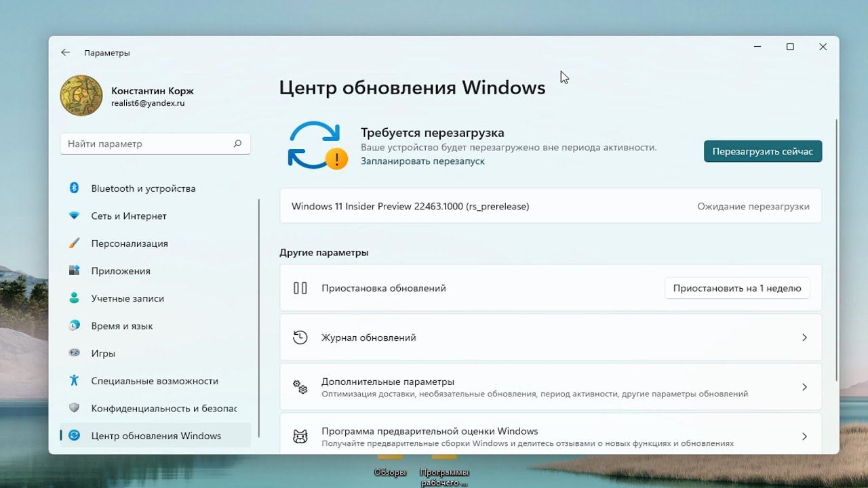Switch to Учетные записи section
The height and width of the screenshot is (488, 868).
[x=155, y=298]
